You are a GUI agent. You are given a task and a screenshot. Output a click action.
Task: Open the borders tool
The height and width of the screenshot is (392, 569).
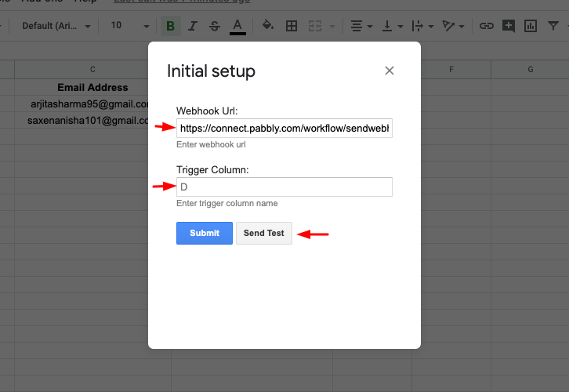[x=292, y=26]
